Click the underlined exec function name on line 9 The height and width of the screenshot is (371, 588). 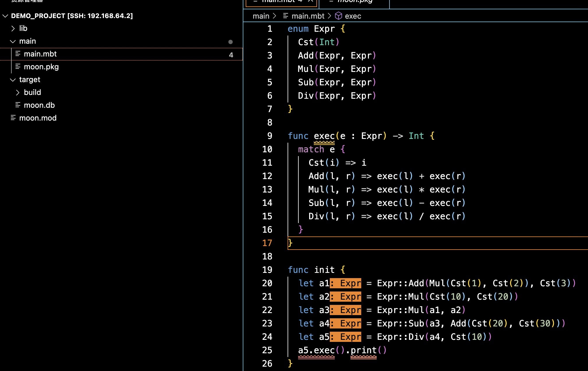(x=324, y=136)
